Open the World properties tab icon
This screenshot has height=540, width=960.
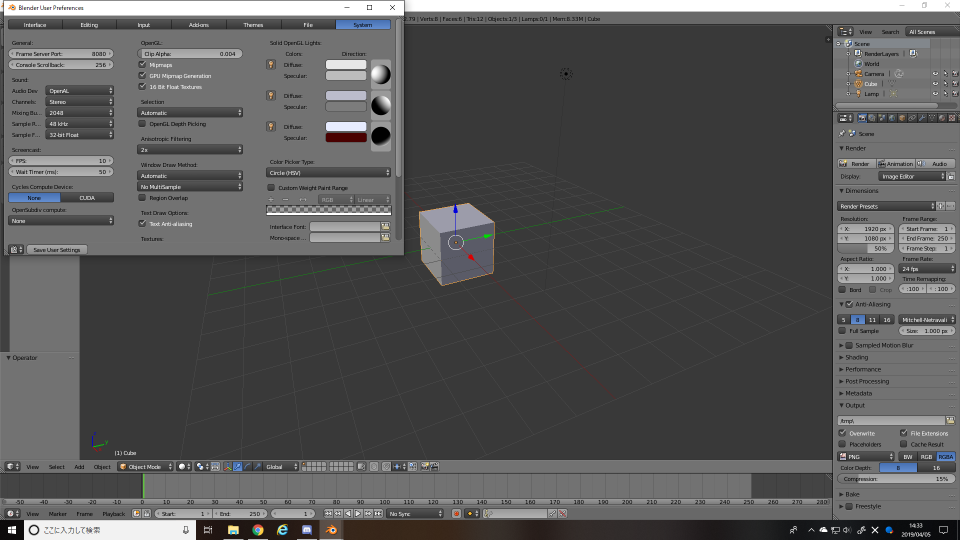pyautogui.click(x=892, y=118)
